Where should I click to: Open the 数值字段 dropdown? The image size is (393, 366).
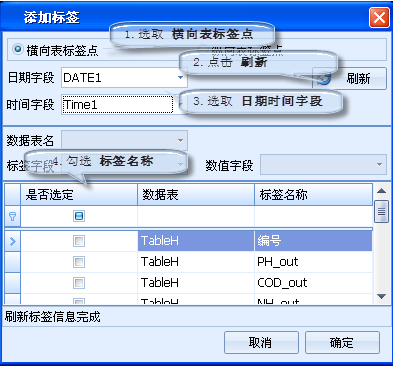point(379,164)
